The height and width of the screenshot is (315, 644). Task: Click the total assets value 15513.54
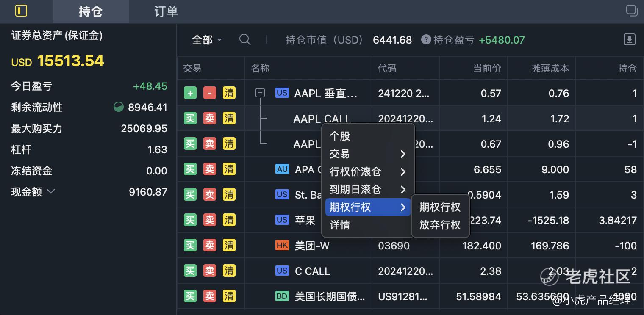70,61
